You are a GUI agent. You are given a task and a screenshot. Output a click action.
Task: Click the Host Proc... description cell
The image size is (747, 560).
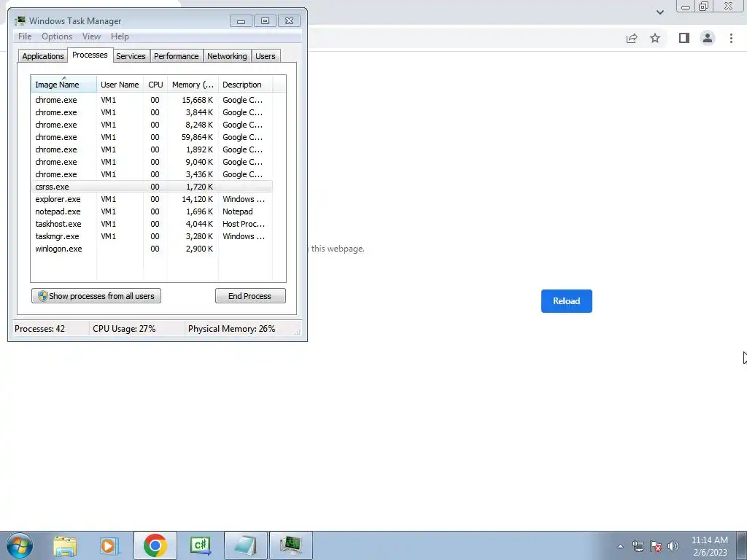[x=244, y=224]
